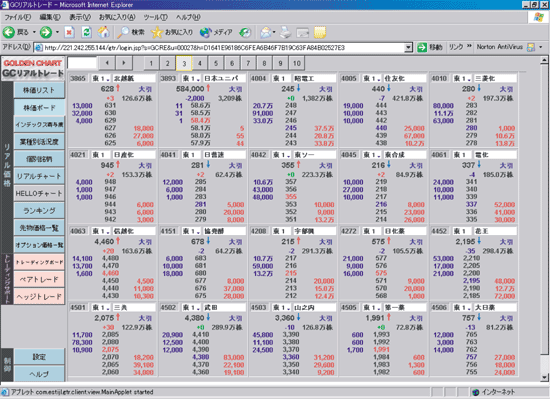Click the IE Forward arrow icon

tap(45, 32)
